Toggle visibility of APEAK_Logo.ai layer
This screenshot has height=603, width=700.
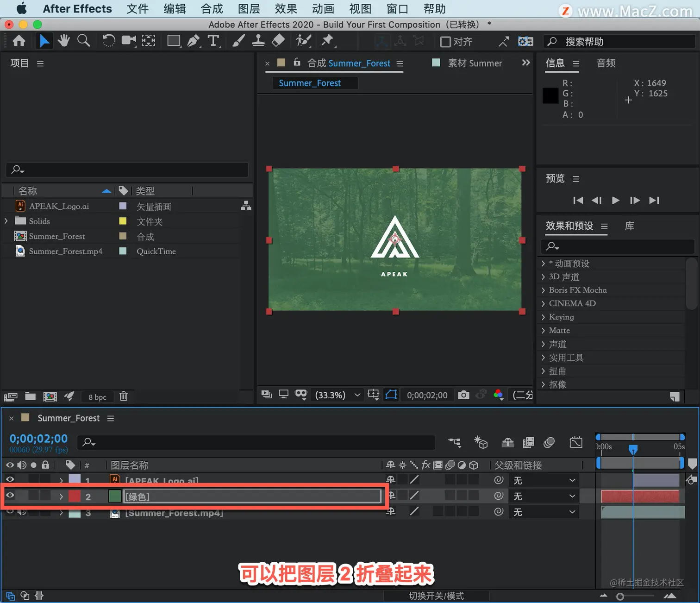[x=10, y=479]
